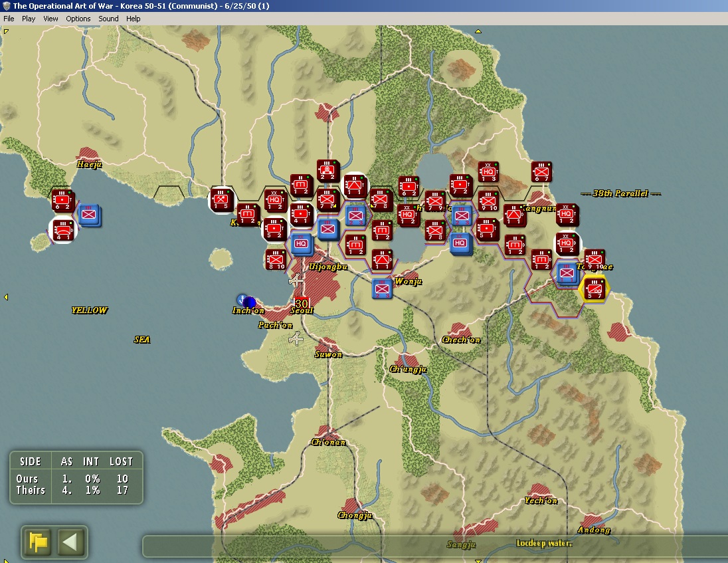The image size is (728, 563).
Task: Select the white-highlighted red HQ on east coast
Action: [x=567, y=245]
